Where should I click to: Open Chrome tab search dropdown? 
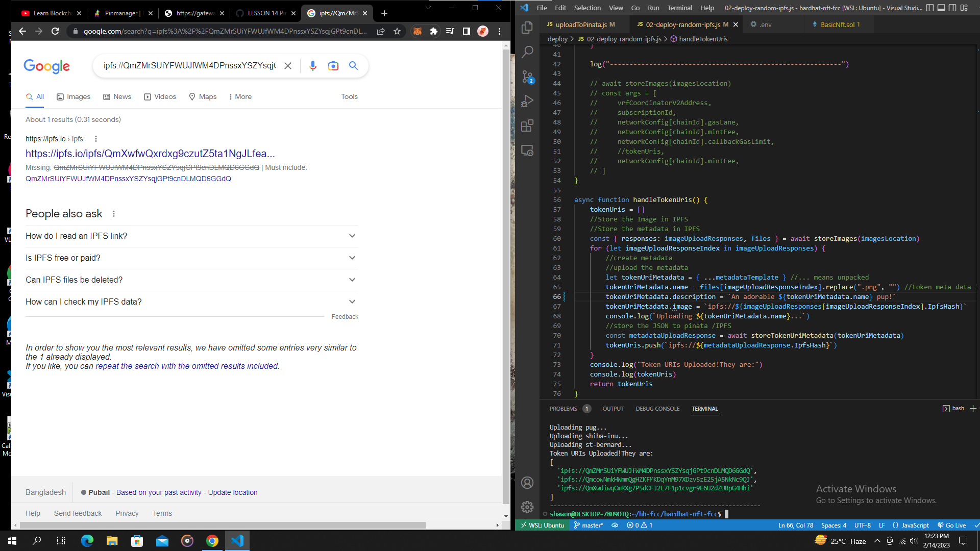[x=428, y=8]
